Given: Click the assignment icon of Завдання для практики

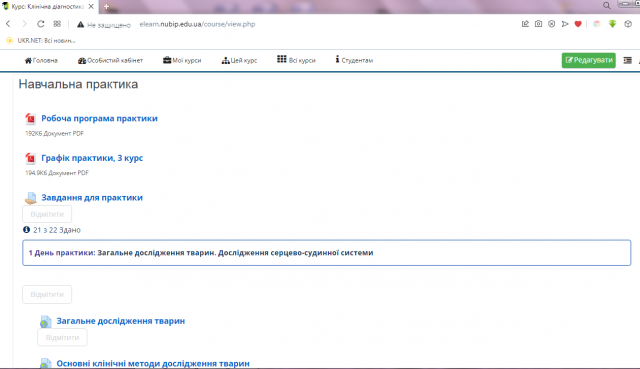Looking at the screenshot, I should [x=31, y=198].
